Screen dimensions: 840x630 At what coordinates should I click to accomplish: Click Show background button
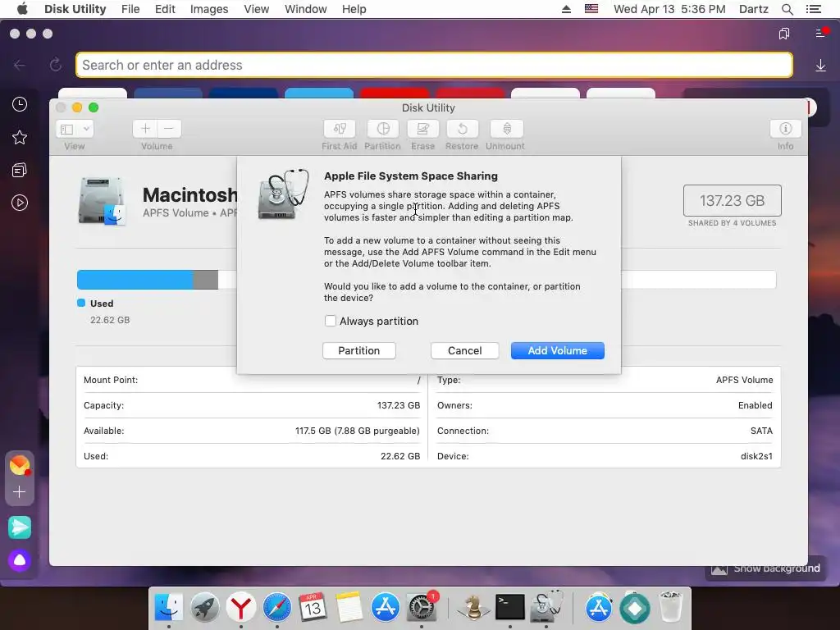point(765,568)
